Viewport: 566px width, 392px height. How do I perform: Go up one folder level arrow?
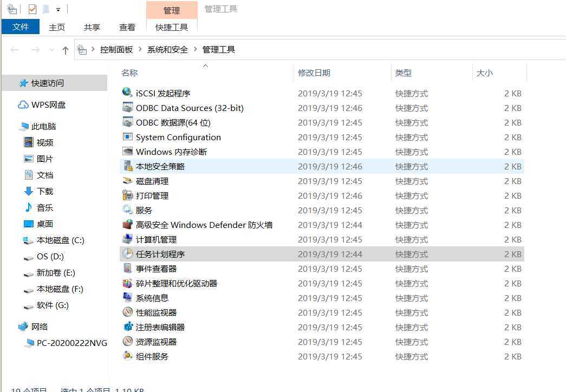tap(66, 50)
